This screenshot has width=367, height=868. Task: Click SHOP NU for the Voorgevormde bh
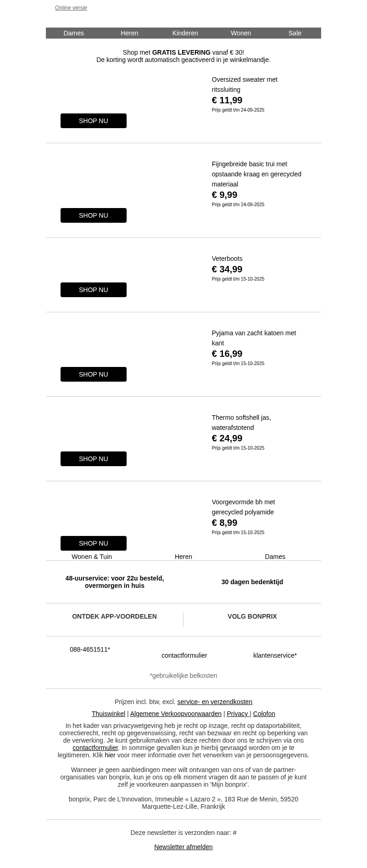[94, 543]
